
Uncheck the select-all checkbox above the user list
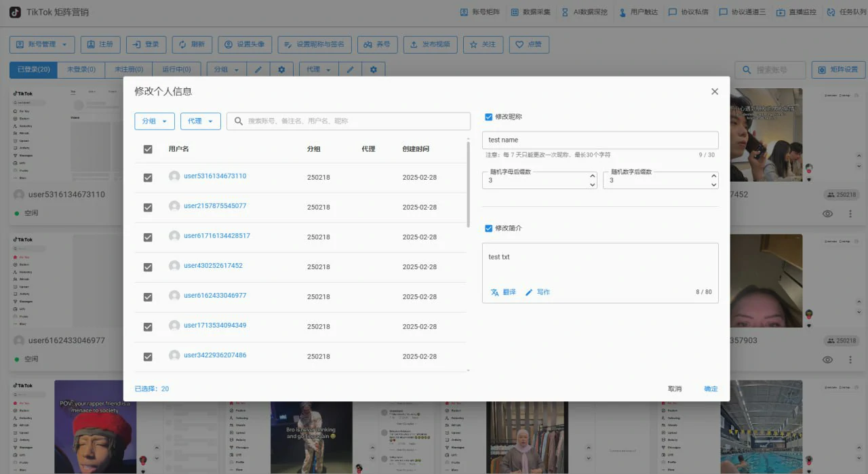tap(147, 149)
